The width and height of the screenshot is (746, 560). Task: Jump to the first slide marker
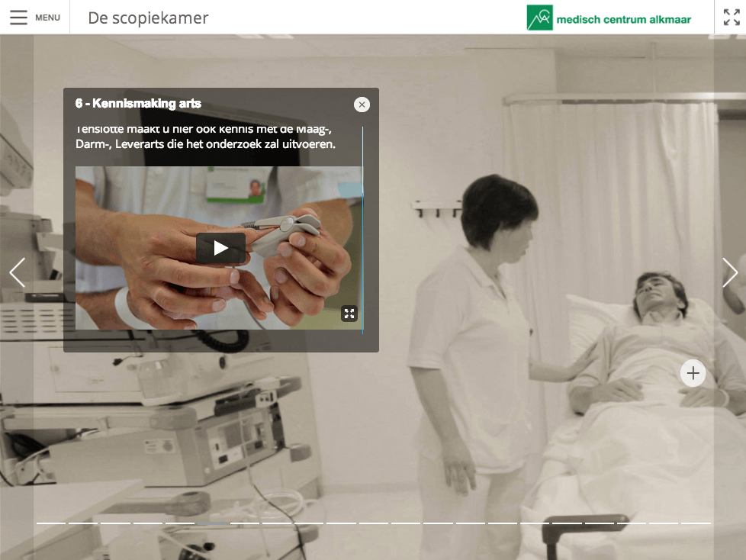[x=51, y=523]
